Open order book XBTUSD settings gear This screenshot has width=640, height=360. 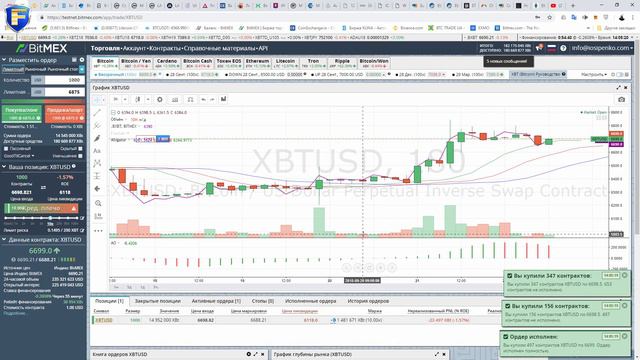[x=249, y=354]
